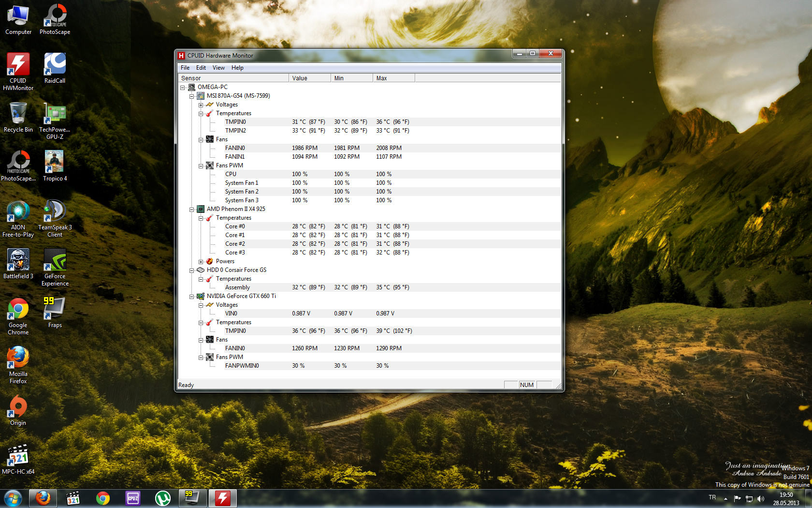Screen dimensions: 812x508
Task: Open uTorrent from the taskbar
Action: click(x=163, y=498)
